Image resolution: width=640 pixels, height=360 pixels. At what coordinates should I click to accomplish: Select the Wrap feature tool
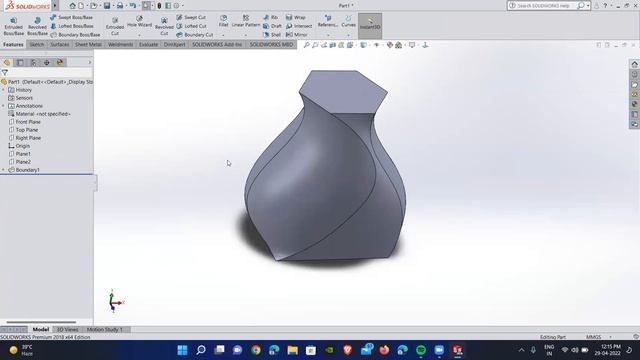click(296, 18)
